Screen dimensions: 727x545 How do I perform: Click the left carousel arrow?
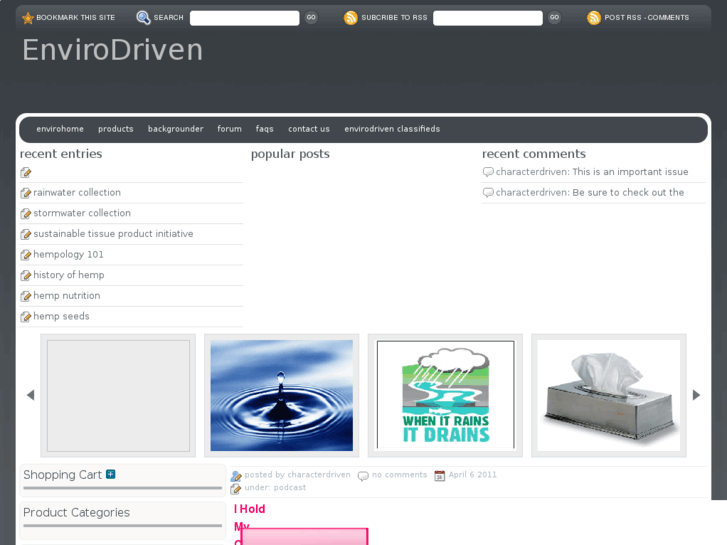(x=30, y=395)
